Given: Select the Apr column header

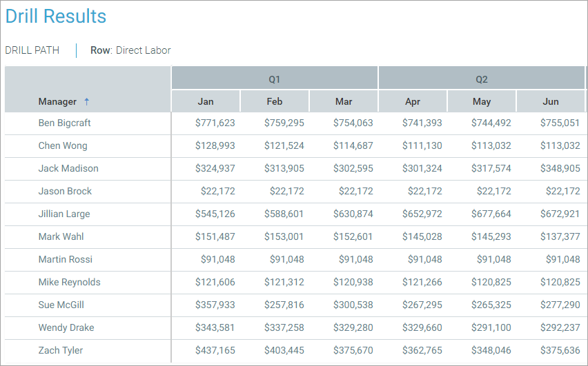Looking at the screenshot, I should point(413,101).
